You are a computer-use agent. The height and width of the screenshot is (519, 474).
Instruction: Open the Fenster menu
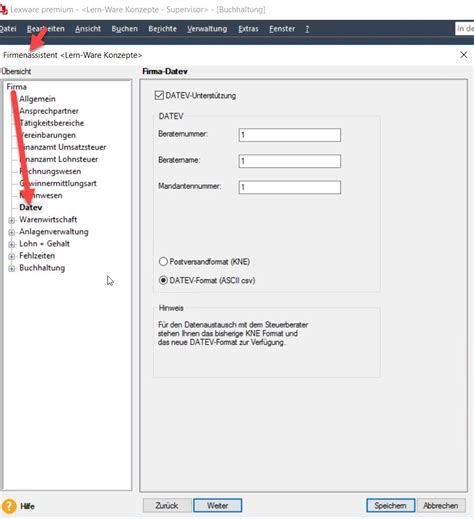(282, 29)
